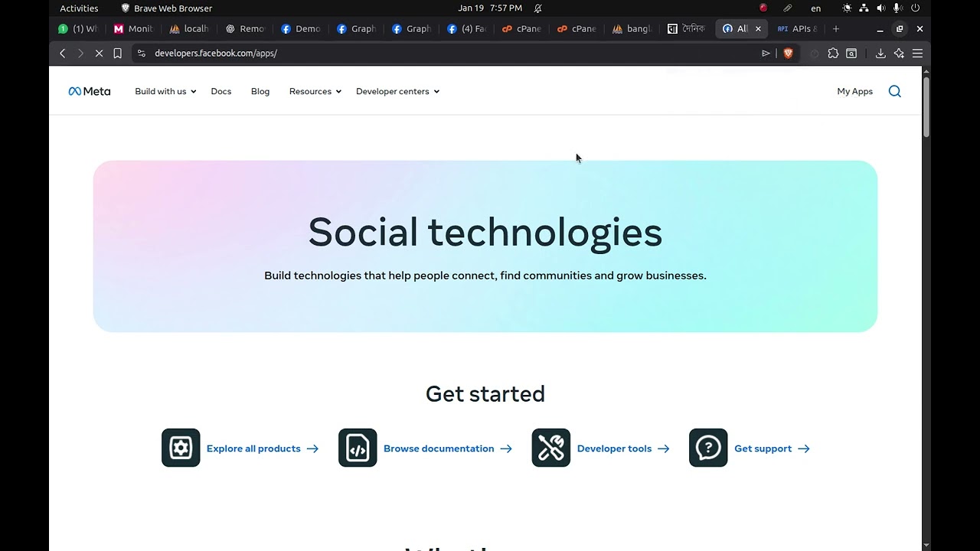This screenshot has height=551, width=980.
Task: Click the red recording indicator in top bar
Action: (x=763, y=8)
